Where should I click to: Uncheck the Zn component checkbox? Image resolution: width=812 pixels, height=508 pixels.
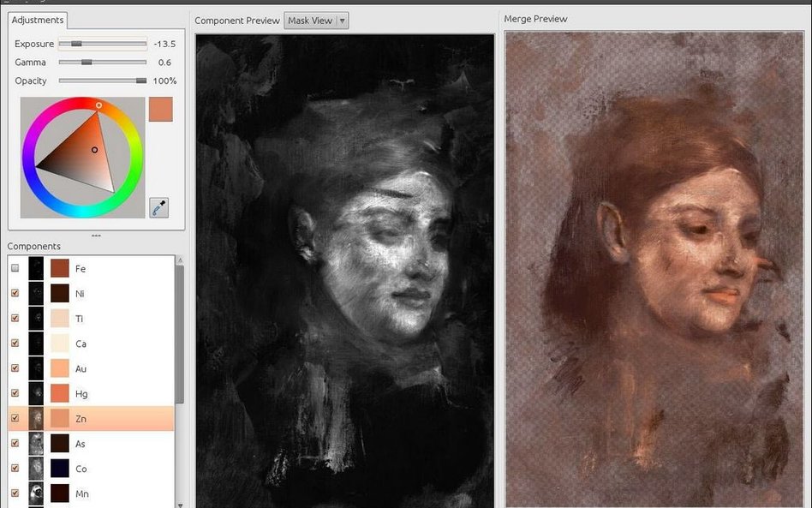pos(15,418)
